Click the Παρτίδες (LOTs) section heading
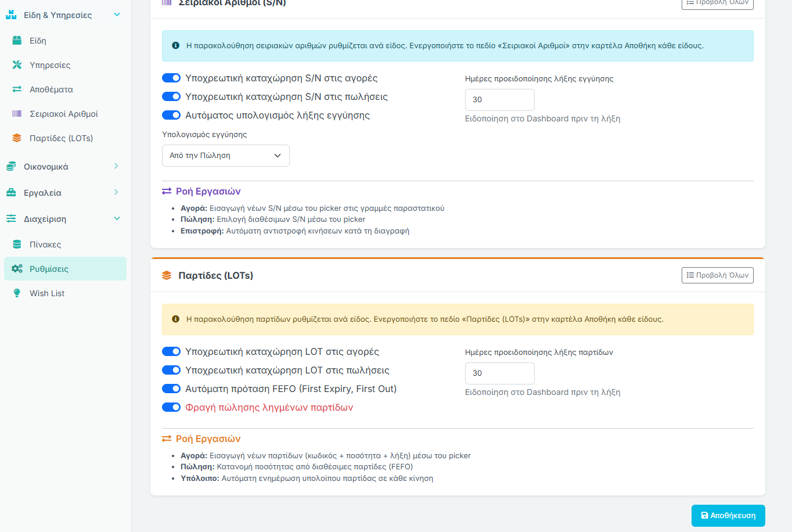 click(215, 275)
